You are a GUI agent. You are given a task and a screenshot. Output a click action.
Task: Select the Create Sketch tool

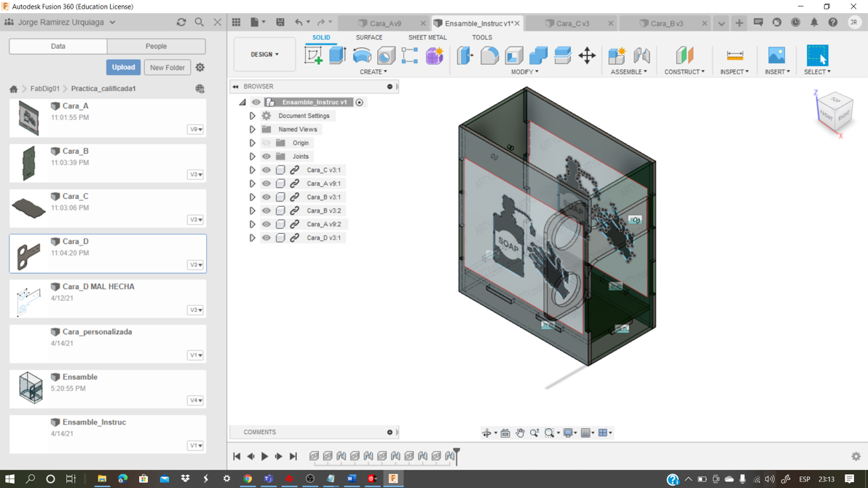coord(313,55)
